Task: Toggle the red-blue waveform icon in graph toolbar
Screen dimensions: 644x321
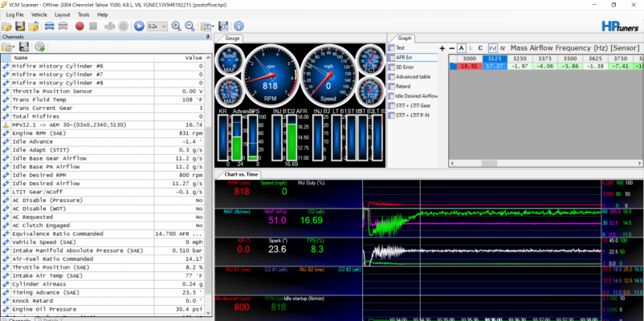Action: (503, 48)
